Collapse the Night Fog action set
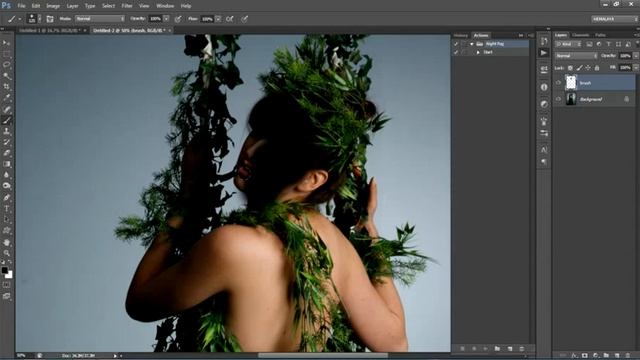The width and height of the screenshot is (640, 360). point(471,44)
